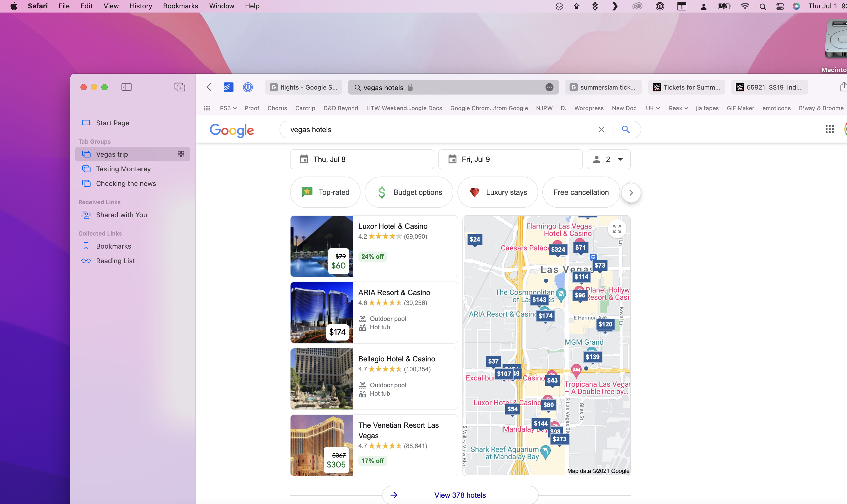Switch to Tickets for Summ... tab

[686, 87]
